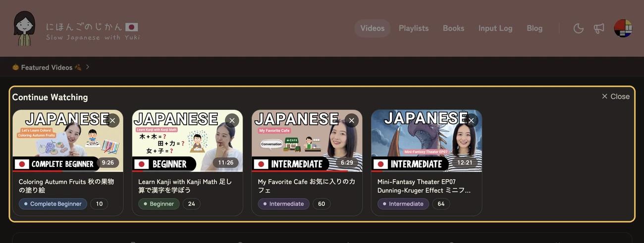
Task: Click the 9:26 duration label
Action: click(107, 163)
